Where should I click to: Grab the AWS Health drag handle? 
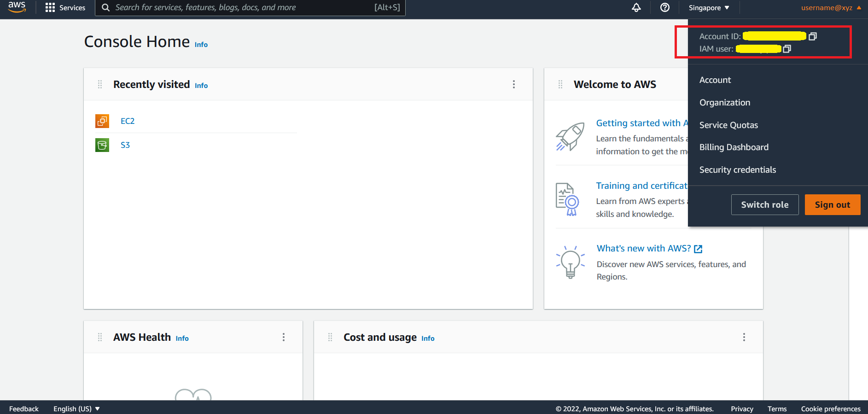[x=100, y=337]
